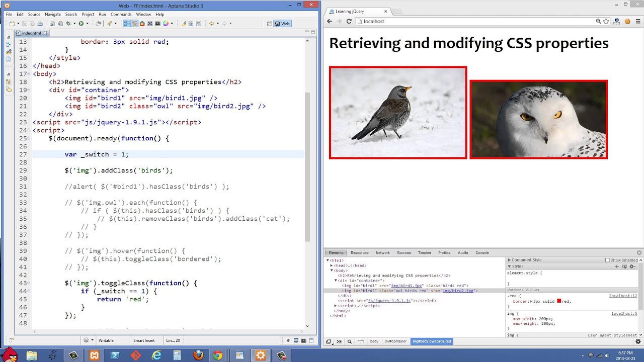Toggle Show Whitespace Characters paragraph icon

click(x=199, y=24)
